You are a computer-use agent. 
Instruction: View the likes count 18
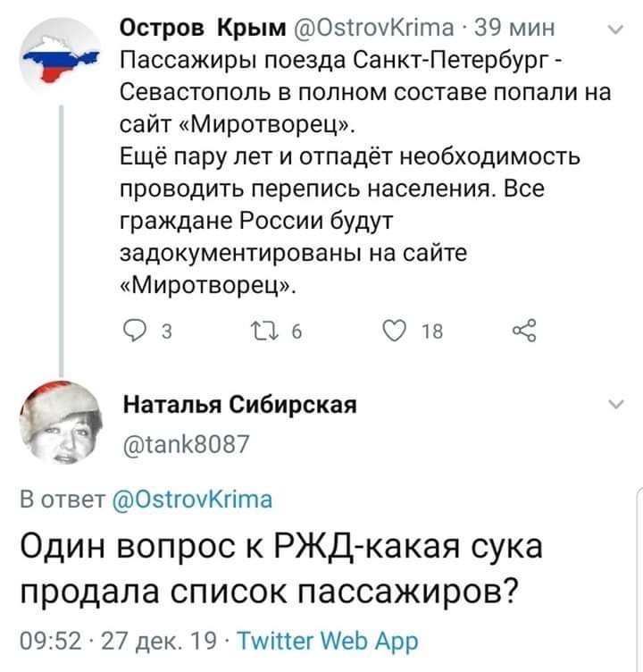click(432, 332)
